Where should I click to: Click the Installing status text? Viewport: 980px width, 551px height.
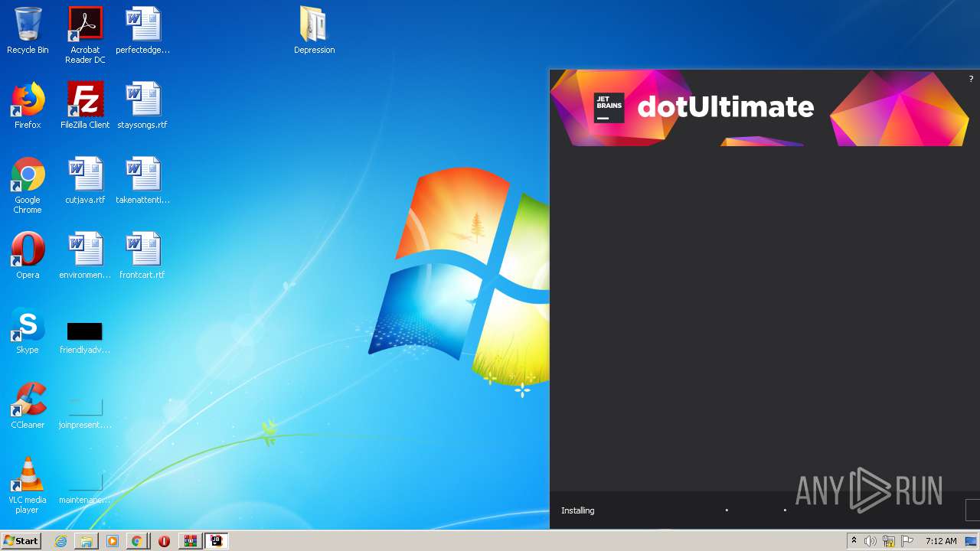[x=577, y=510]
